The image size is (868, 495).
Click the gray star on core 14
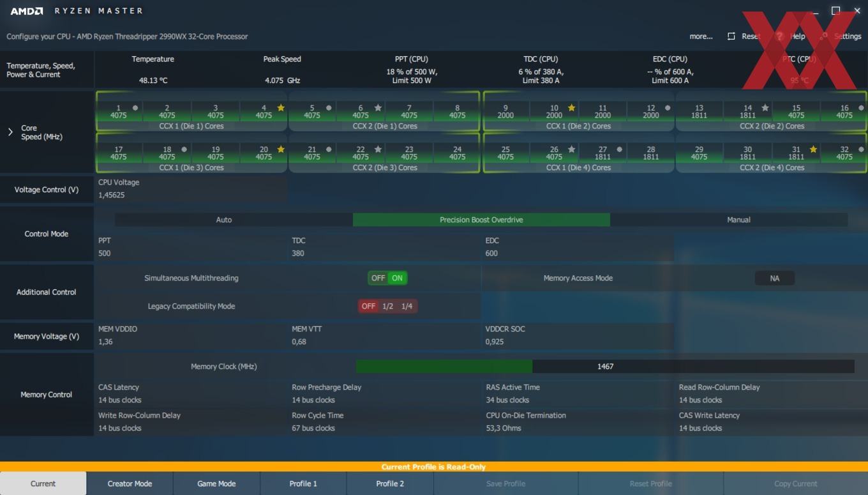pyautogui.click(x=765, y=108)
